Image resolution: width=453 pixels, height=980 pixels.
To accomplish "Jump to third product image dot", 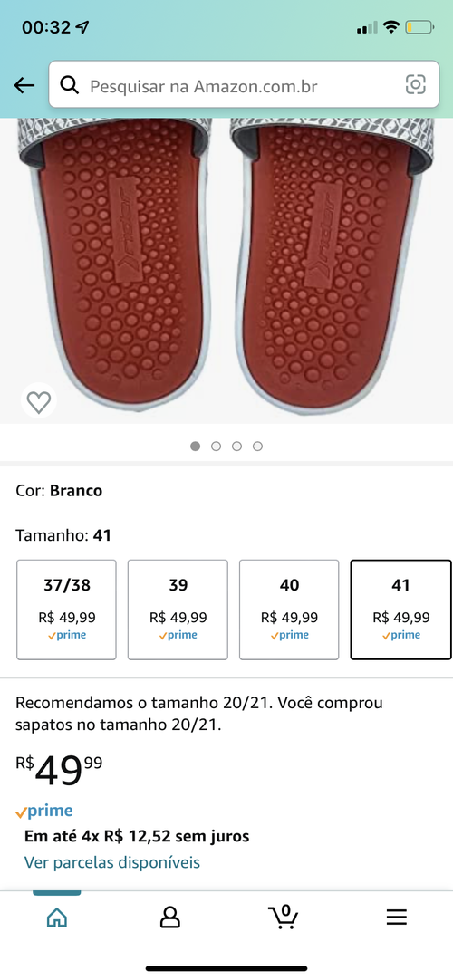I will pos(236,447).
